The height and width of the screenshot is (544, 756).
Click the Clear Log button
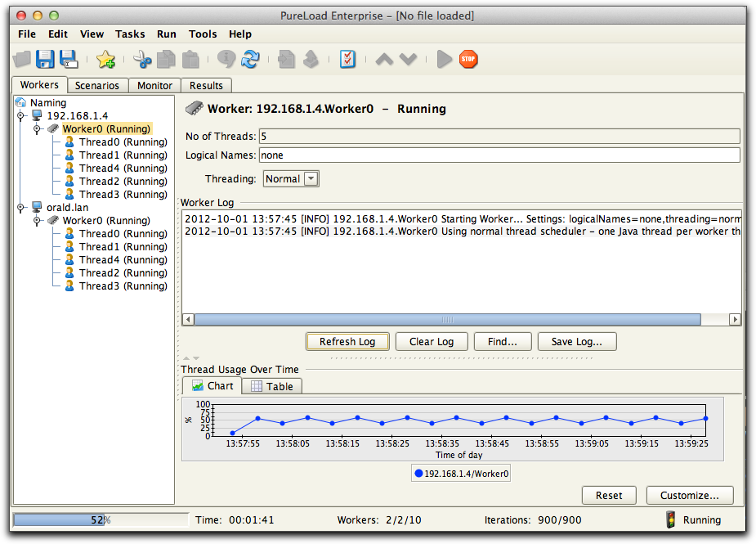click(432, 341)
